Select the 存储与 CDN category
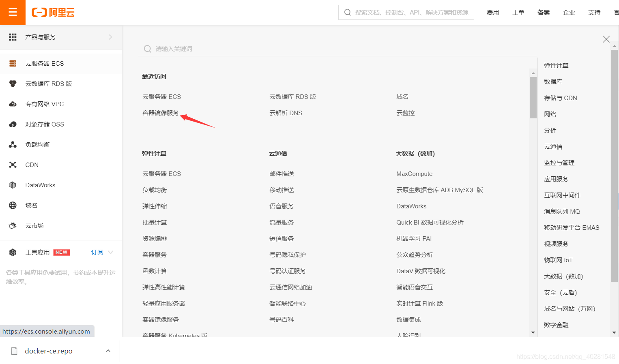The image size is (619, 364). [561, 98]
